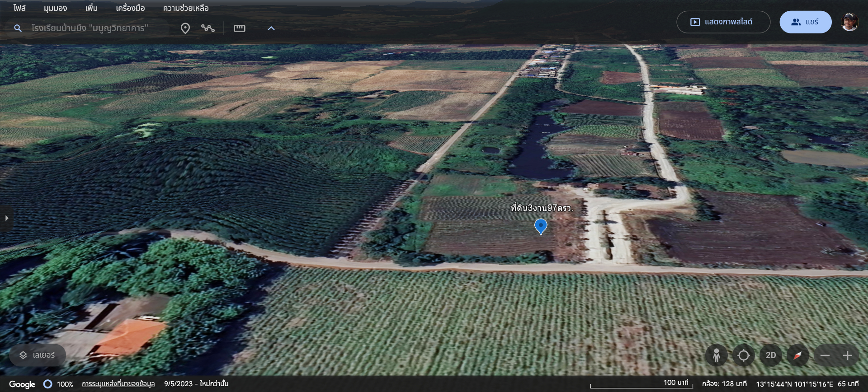Enter Street View with the pegman icon
This screenshot has height=392, width=868.
click(x=716, y=355)
